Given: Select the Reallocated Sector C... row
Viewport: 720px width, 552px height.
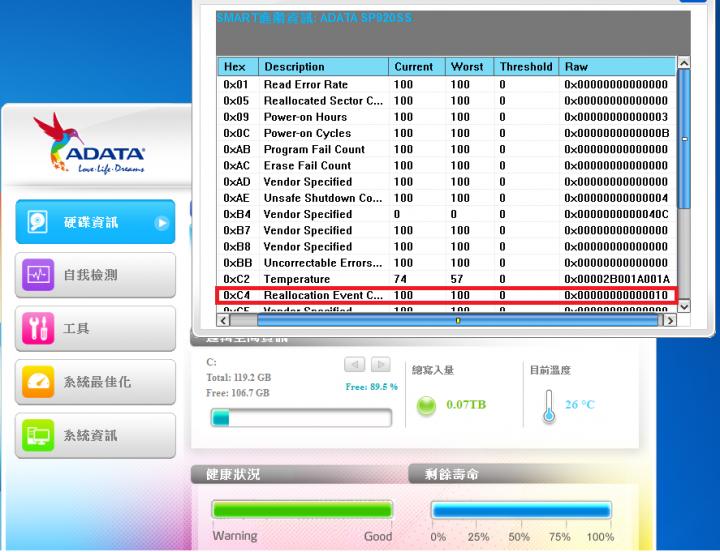Looking at the screenshot, I should [446, 101].
